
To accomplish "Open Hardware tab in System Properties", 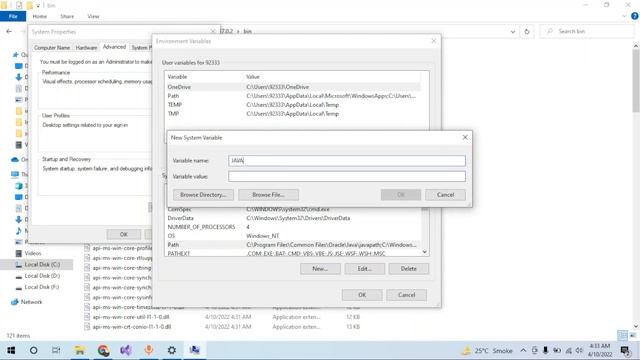I will (87, 48).
